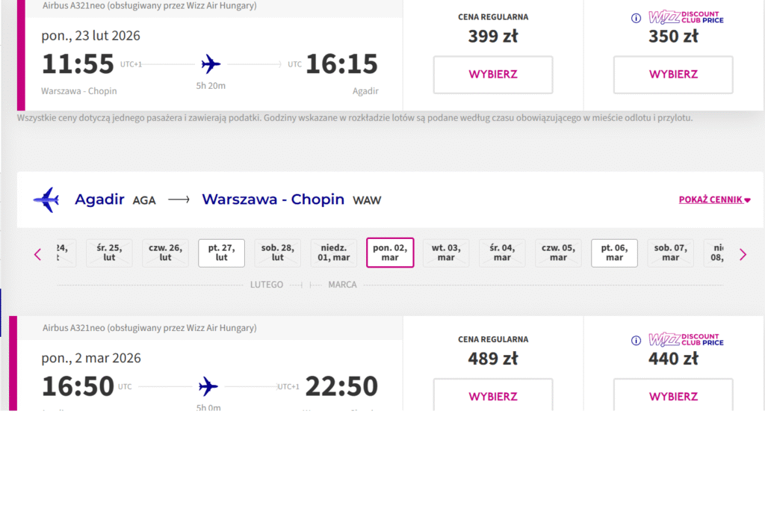765x532 pixels.
Task: Click plane icon on the 16:50 return flight
Action: click(208, 386)
